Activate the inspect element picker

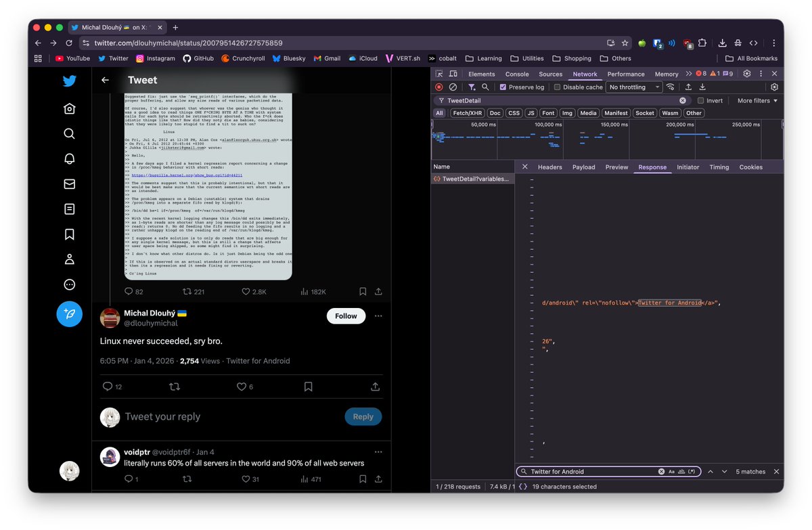pos(441,74)
